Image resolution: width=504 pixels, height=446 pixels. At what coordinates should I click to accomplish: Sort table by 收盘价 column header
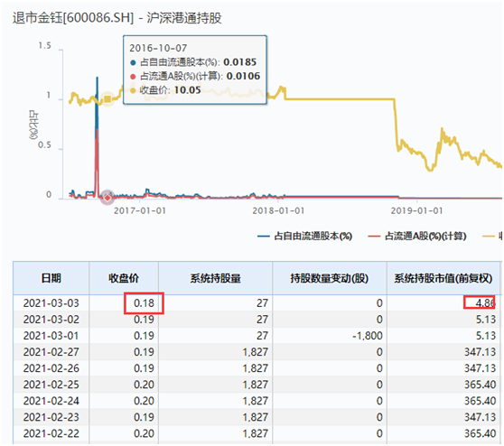pyautogui.click(x=124, y=278)
